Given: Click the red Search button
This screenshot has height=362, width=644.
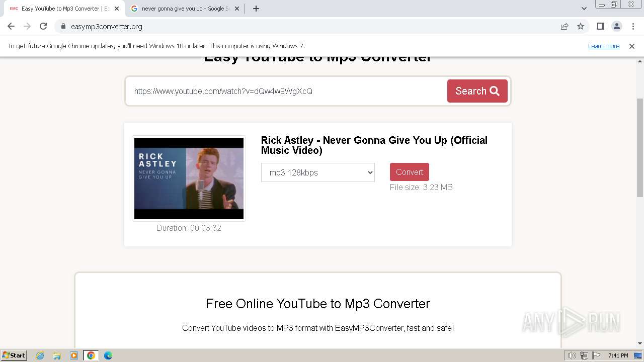Looking at the screenshot, I should point(477,91).
